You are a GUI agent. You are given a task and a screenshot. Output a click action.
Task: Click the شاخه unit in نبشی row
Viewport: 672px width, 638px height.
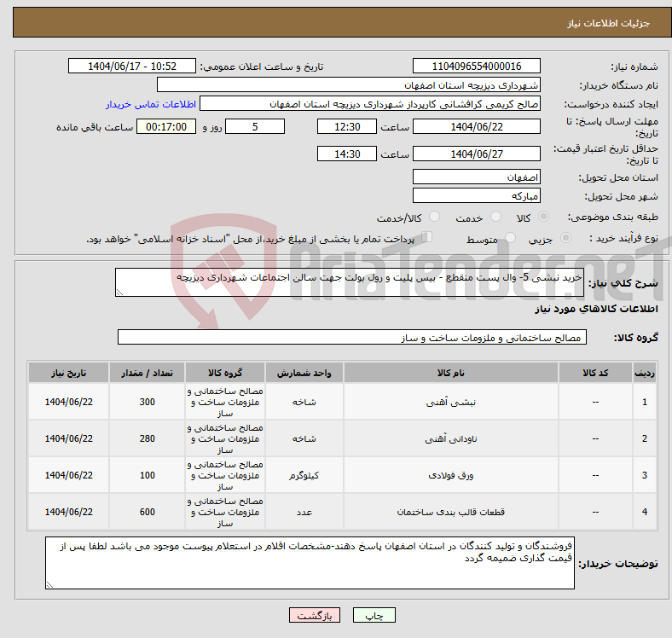click(x=304, y=402)
